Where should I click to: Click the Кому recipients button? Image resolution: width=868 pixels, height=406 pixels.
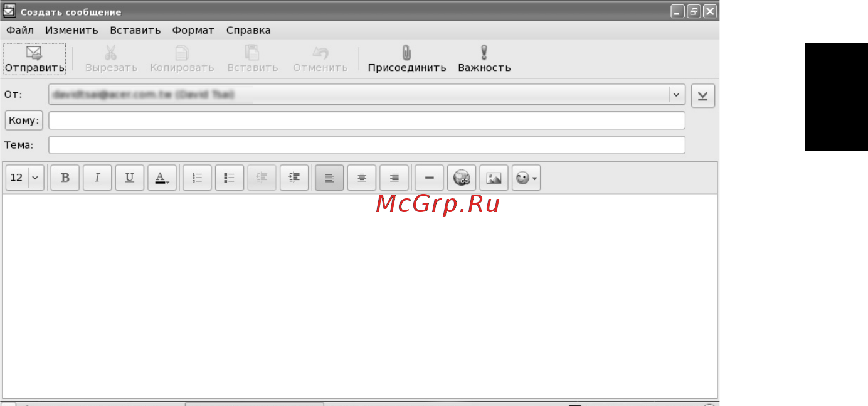[x=24, y=120]
